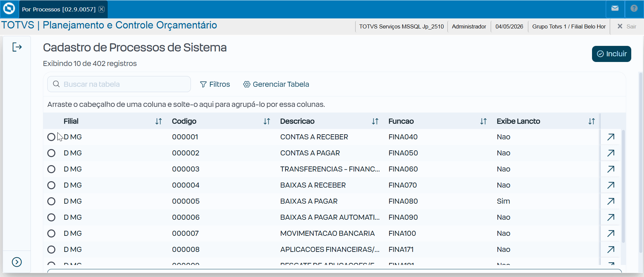
Task: Open details arrow for BAIXAS A PAGAR row
Action: pos(611,201)
